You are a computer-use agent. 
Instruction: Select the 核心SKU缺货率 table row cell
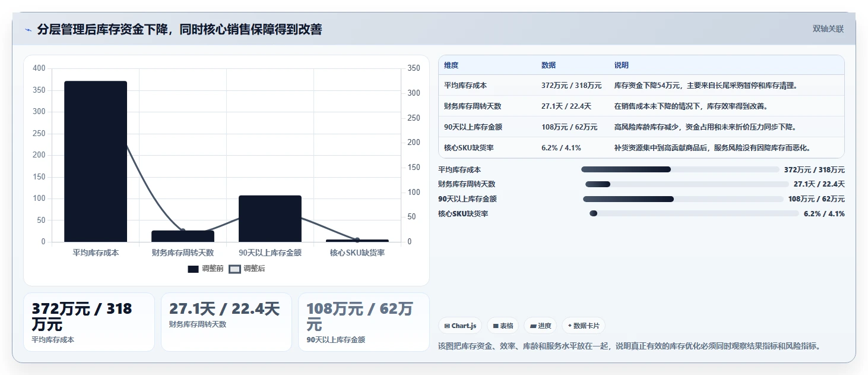(x=468, y=148)
